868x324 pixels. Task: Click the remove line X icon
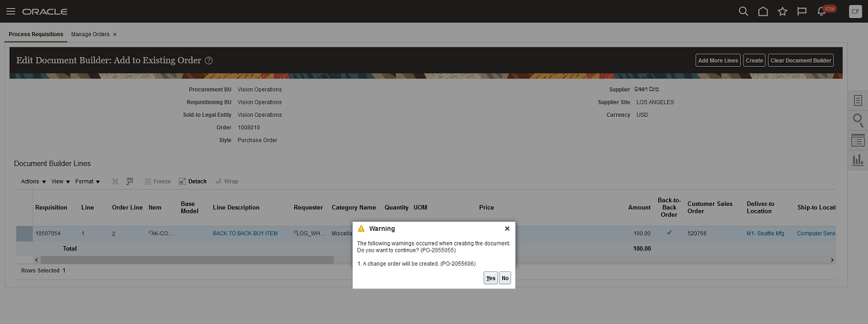tap(115, 181)
